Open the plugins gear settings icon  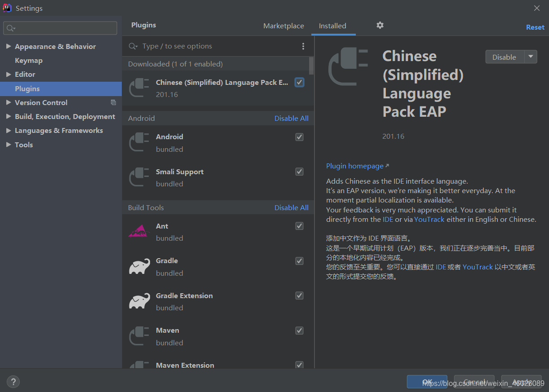pos(380,26)
